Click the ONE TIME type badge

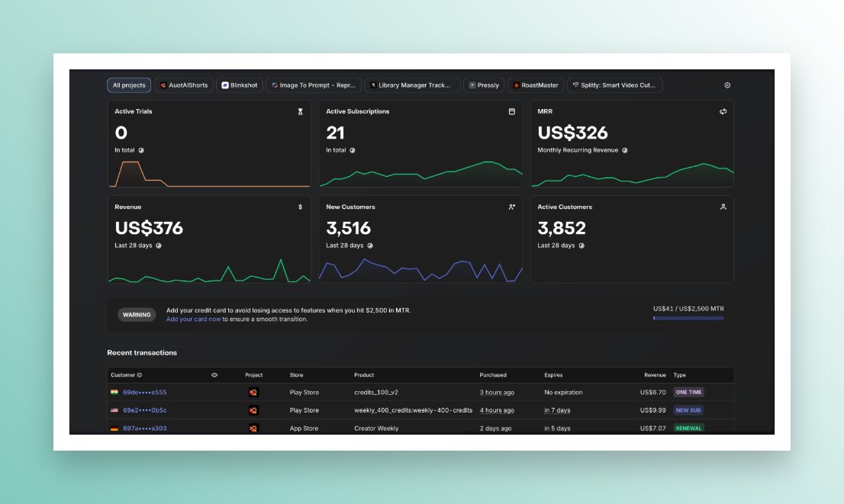[688, 392]
